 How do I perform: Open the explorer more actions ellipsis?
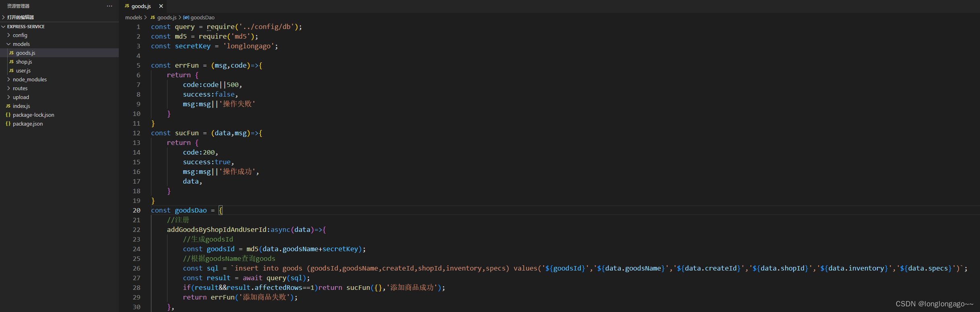(x=110, y=6)
